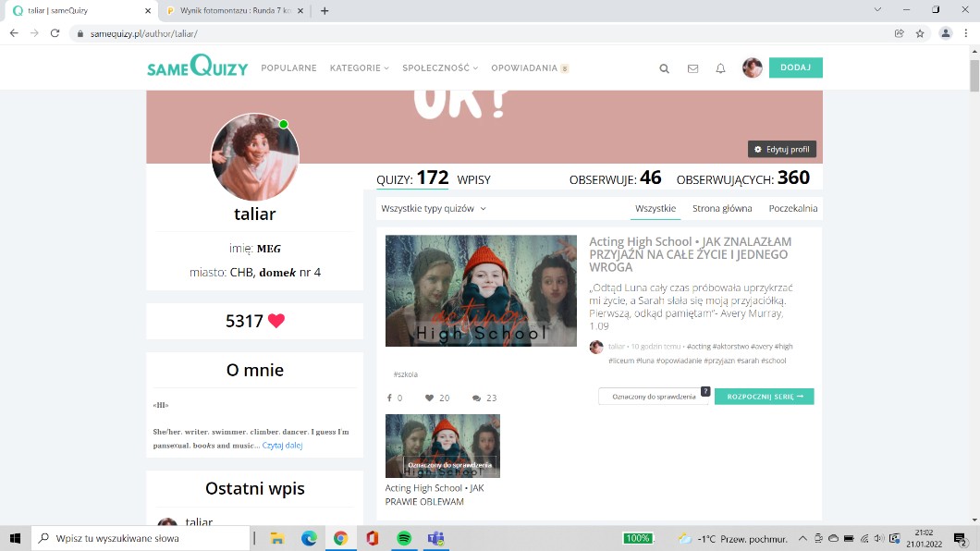
Task: Click the Facebook share icon under quiz
Action: (x=389, y=398)
